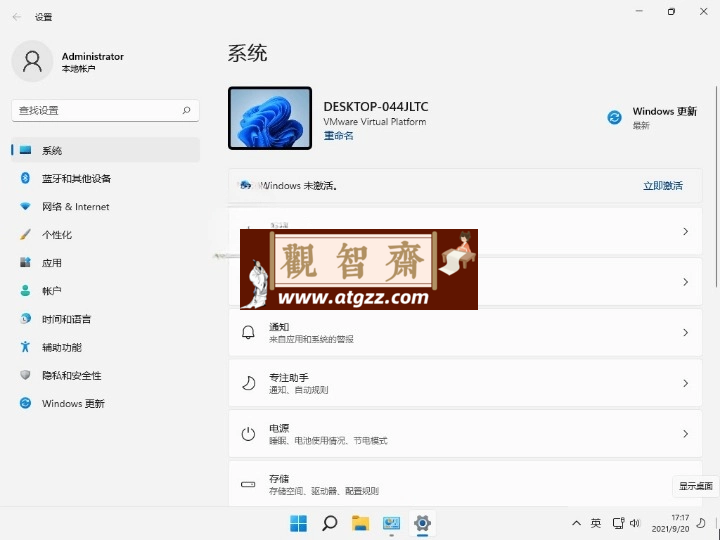Show hidden tray icons chevron

click(576, 523)
